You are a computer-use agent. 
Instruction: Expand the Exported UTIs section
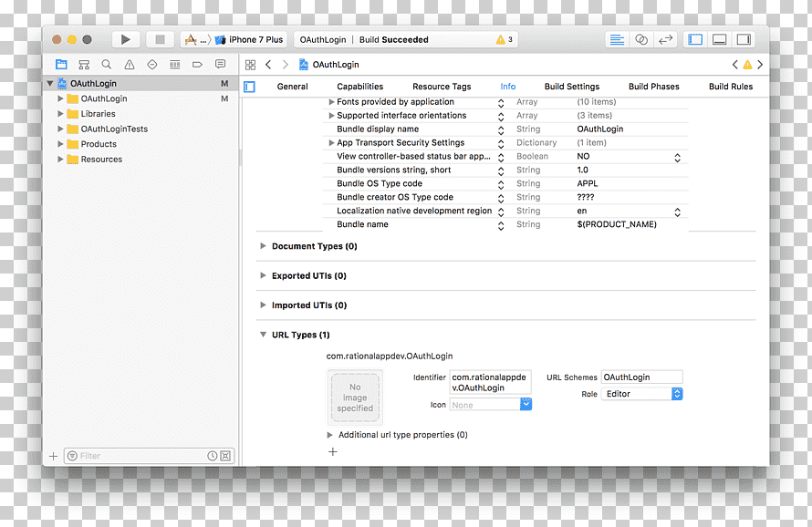[263, 275]
